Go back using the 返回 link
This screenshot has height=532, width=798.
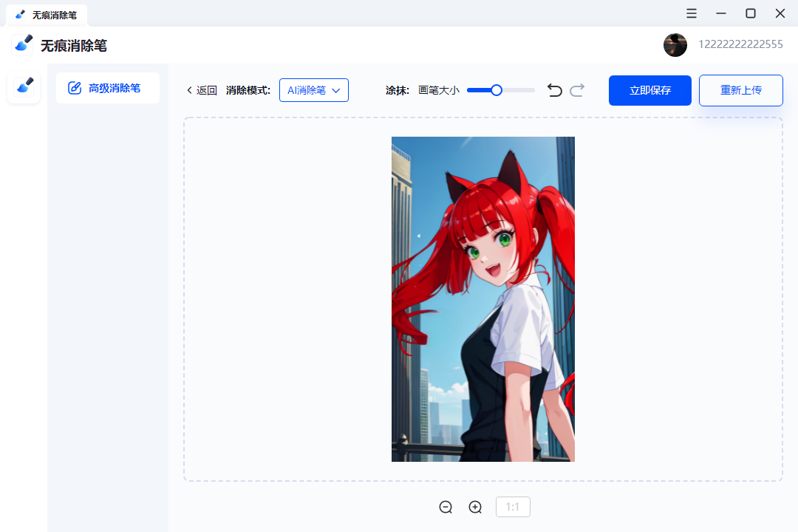pos(202,91)
